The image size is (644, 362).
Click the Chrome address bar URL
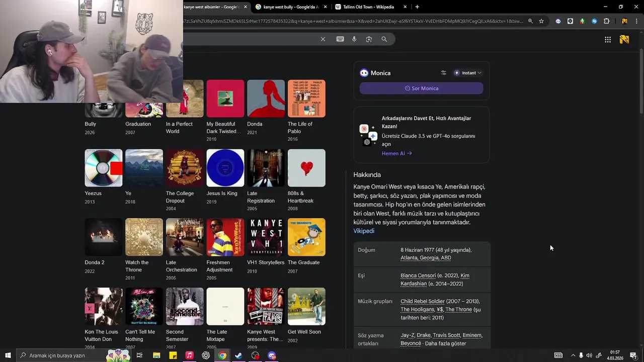[354, 21]
